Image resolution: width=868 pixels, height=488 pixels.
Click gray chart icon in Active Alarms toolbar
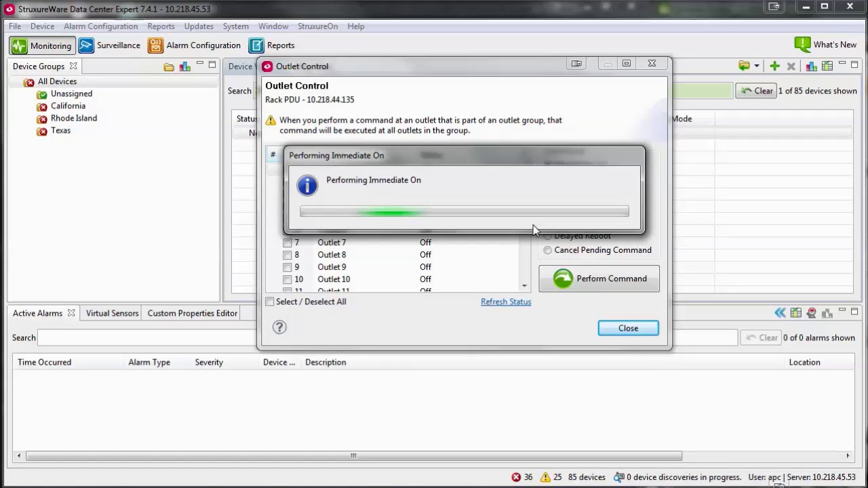pyautogui.click(x=827, y=312)
